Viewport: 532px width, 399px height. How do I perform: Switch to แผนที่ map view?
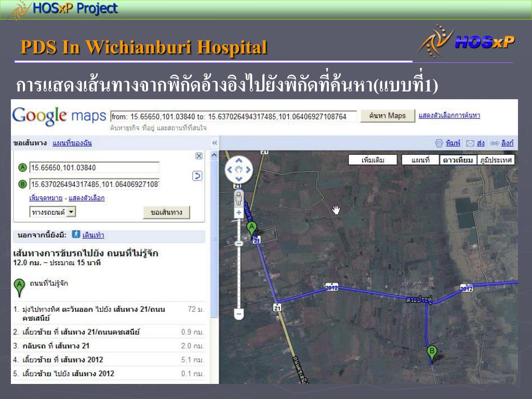(x=420, y=160)
